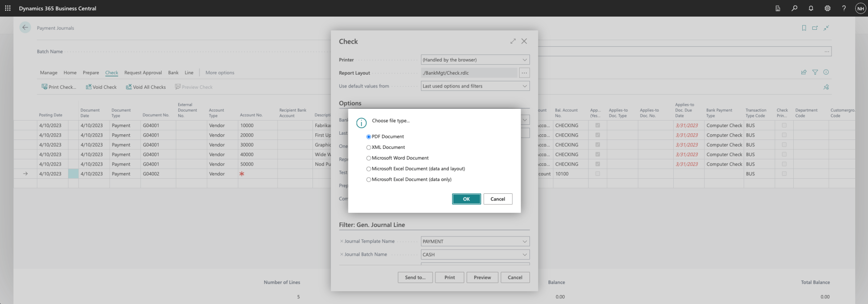Image resolution: width=868 pixels, height=304 pixels.
Task: Open the Report Layout ellipsis button
Action: pyautogui.click(x=524, y=73)
